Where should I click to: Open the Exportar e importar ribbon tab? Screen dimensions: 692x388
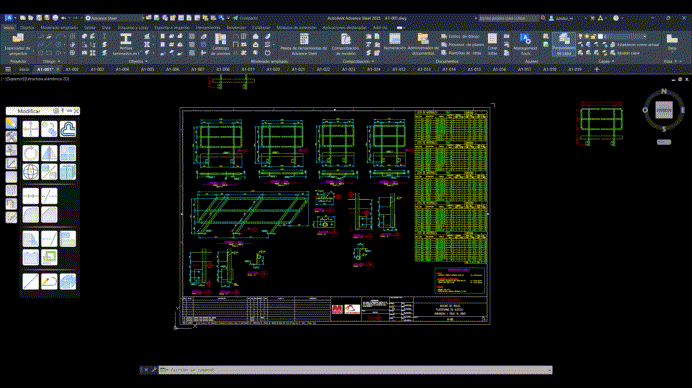click(x=172, y=27)
